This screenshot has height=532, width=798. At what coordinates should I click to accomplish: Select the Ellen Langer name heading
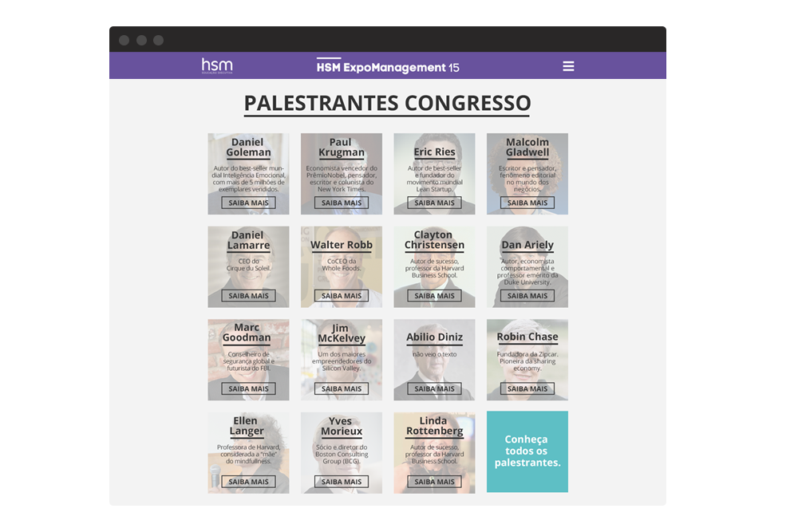click(x=247, y=426)
